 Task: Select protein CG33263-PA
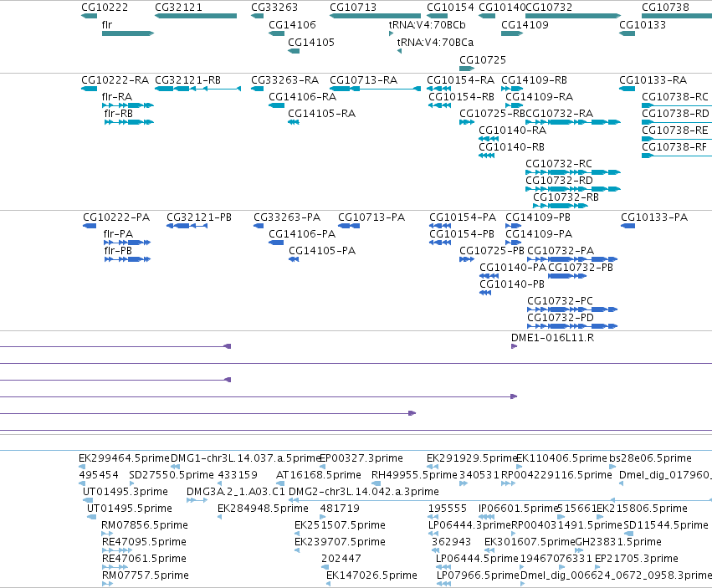pos(287,217)
